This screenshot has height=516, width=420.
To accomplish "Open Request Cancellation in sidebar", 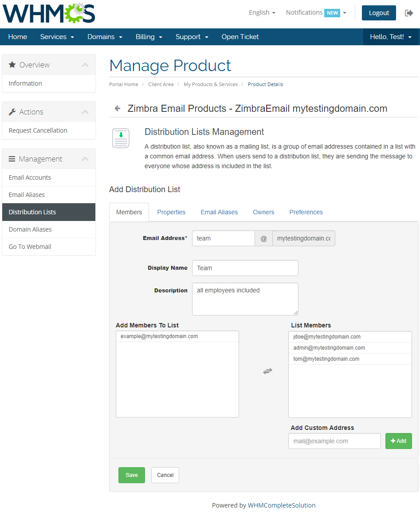I will (x=49, y=130).
